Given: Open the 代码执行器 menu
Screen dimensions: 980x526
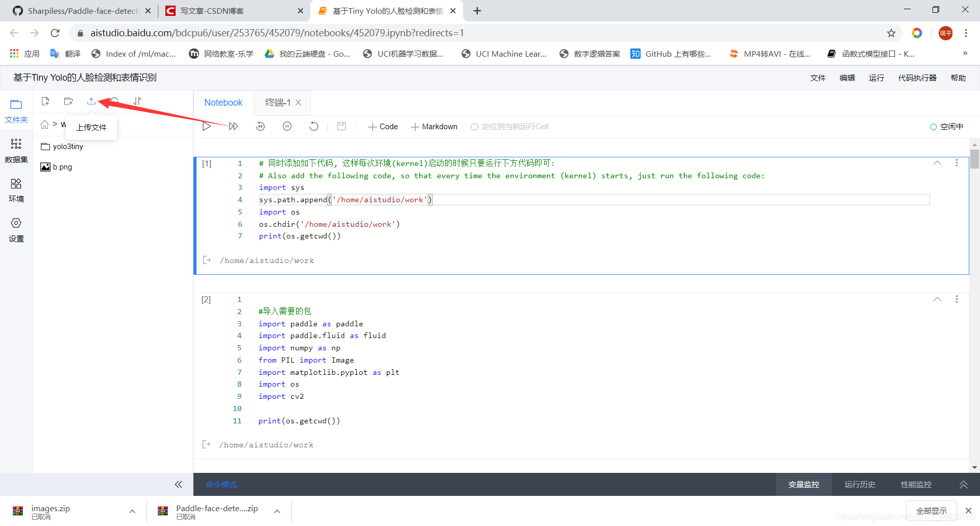Looking at the screenshot, I should 917,78.
